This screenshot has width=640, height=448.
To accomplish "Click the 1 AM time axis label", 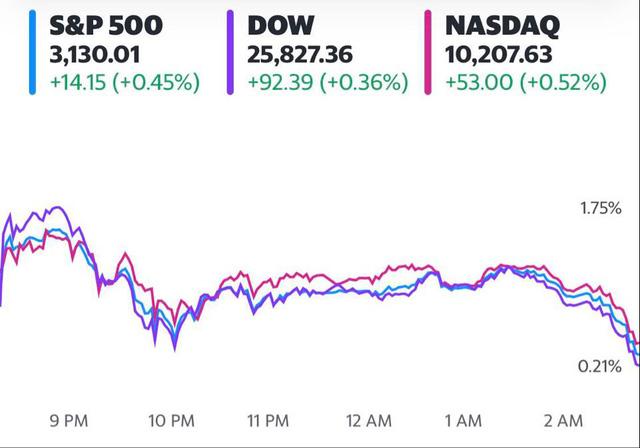I will [x=463, y=421].
